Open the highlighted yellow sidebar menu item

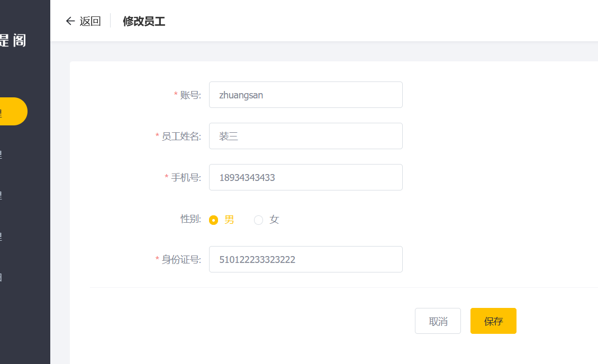[13, 111]
